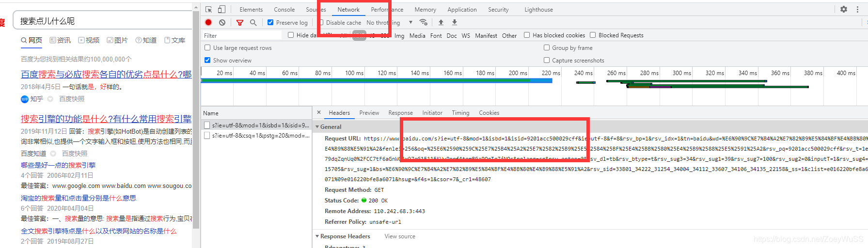The height and width of the screenshot is (248, 868).
Task: Enable Group by frame checkbox
Action: click(x=547, y=47)
